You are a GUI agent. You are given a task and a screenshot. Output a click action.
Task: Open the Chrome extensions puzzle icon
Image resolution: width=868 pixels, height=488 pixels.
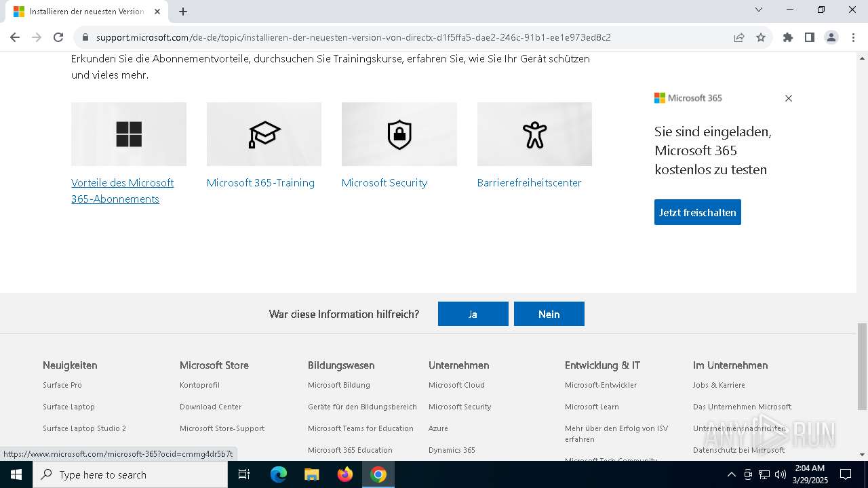pyautogui.click(x=788, y=37)
